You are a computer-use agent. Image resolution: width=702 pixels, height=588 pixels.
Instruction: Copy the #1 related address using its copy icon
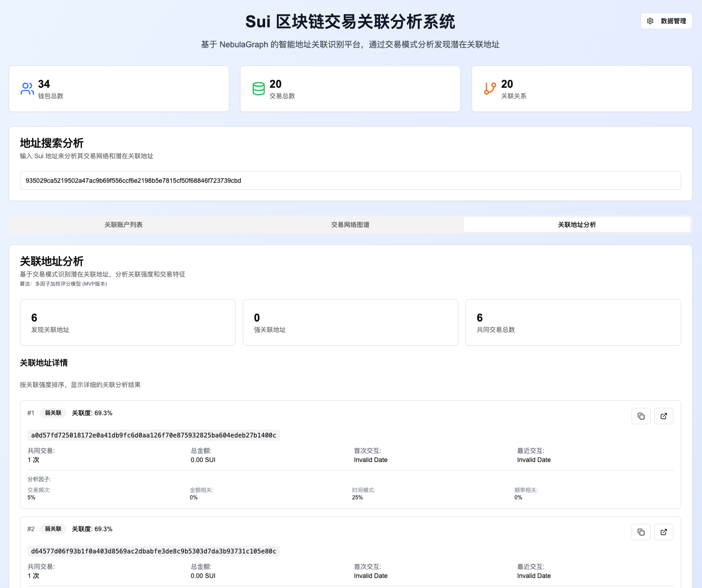click(x=641, y=416)
